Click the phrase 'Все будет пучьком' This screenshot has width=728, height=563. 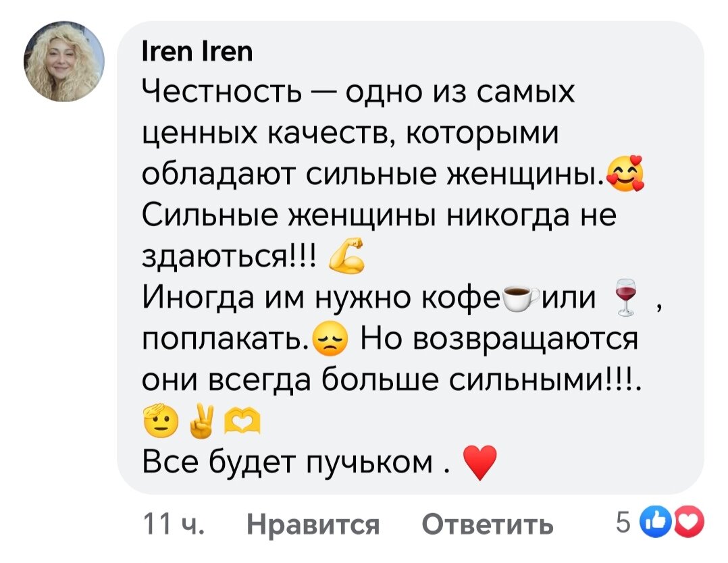[288, 462]
